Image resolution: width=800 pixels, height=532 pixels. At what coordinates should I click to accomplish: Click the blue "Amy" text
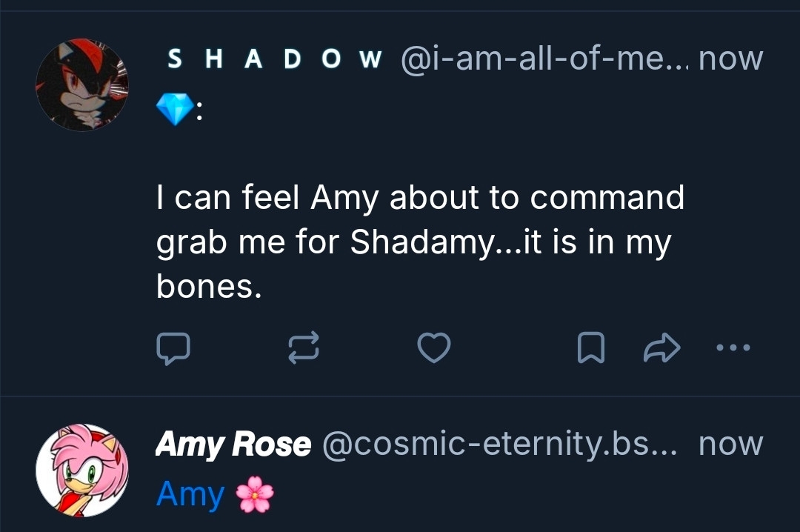point(190,494)
